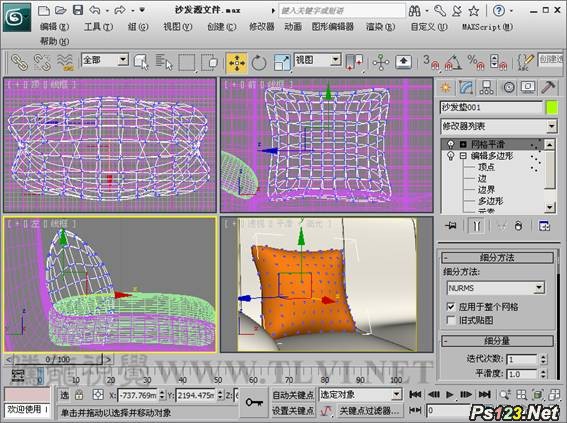Open the Utilities hammer panel tab
Image resolution: width=567 pixels, height=423 pixels.
point(548,87)
